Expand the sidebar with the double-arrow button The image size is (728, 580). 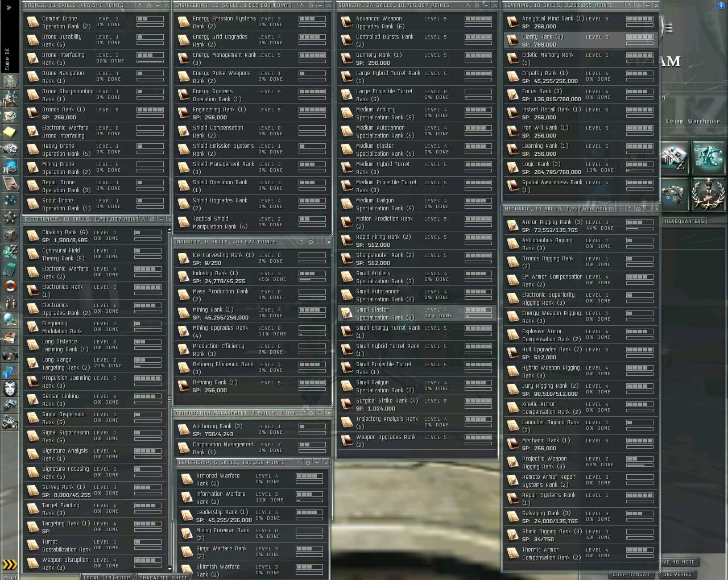[x=9, y=7]
